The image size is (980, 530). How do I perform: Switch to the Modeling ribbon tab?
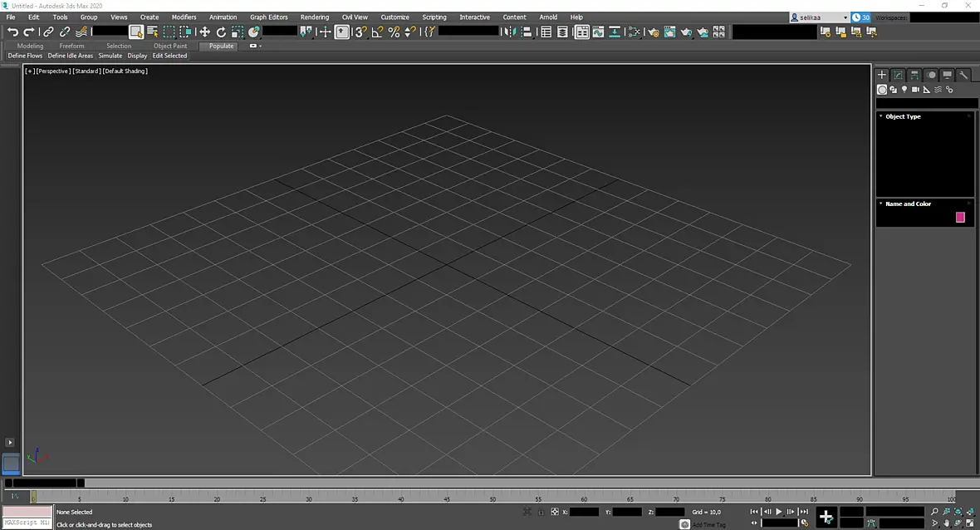(x=30, y=47)
